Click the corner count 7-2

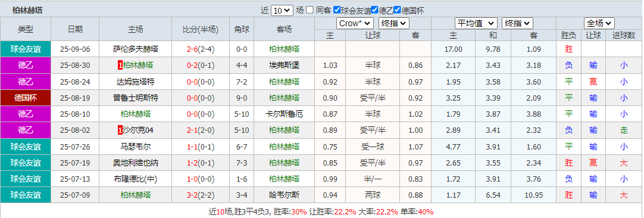tap(242, 82)
